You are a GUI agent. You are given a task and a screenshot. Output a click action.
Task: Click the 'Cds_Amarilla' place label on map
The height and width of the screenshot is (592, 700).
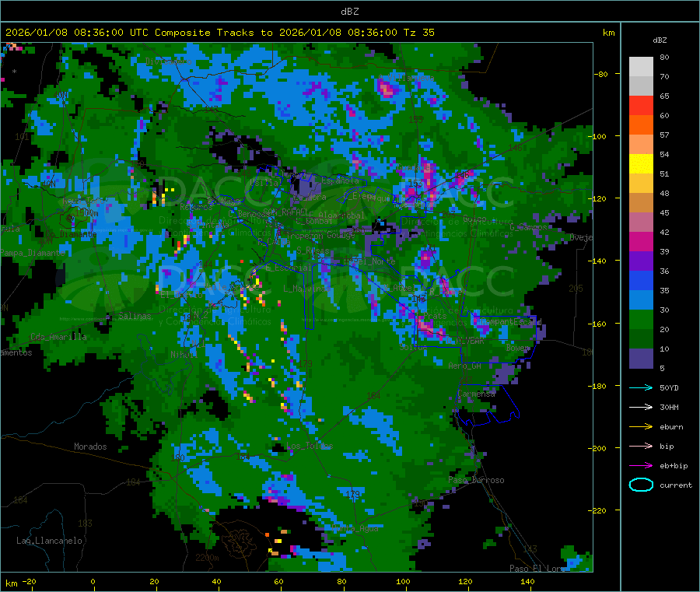click(58, 337)
